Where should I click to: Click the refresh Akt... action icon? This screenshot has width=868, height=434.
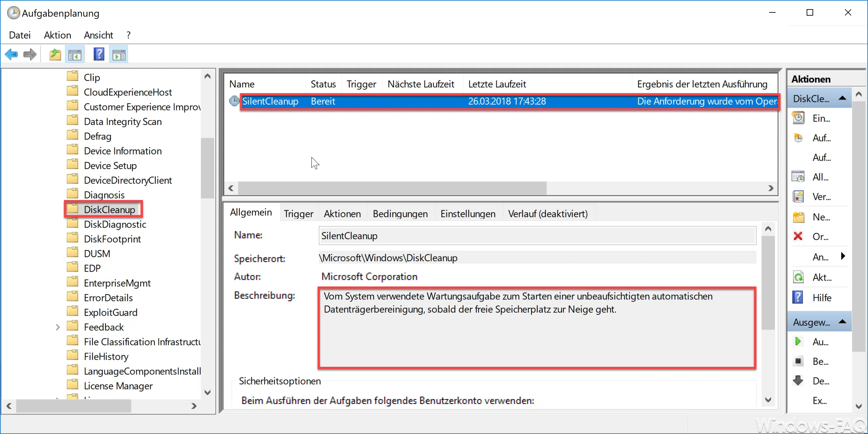pos(798,277)
